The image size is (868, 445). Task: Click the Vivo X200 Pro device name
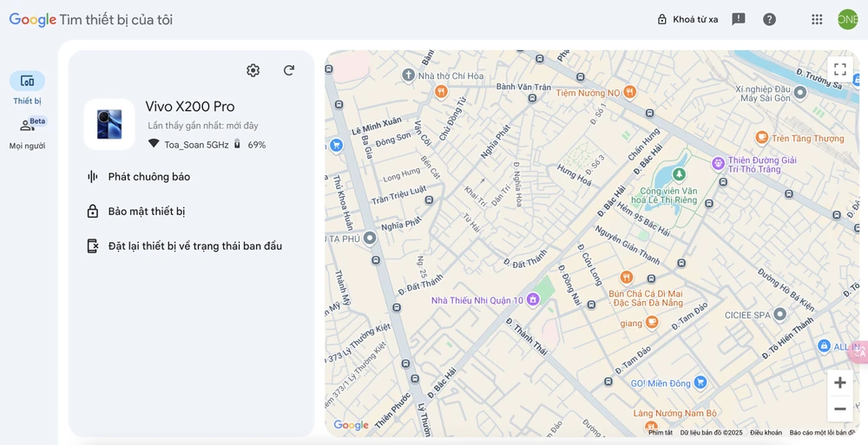pyautogui.click(x=190, y=107)
